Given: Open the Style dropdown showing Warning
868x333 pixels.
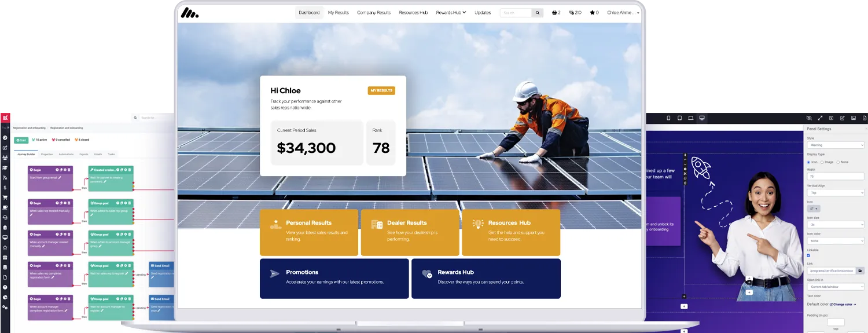Looking at the screenshot, I should point(835,145).
